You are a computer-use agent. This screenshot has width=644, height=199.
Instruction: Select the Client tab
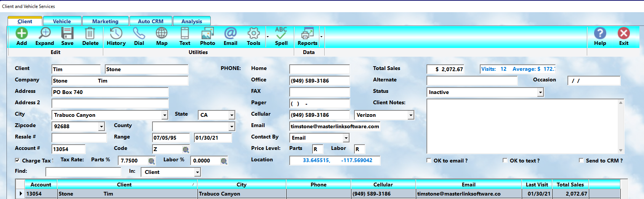tap(25, 21)
